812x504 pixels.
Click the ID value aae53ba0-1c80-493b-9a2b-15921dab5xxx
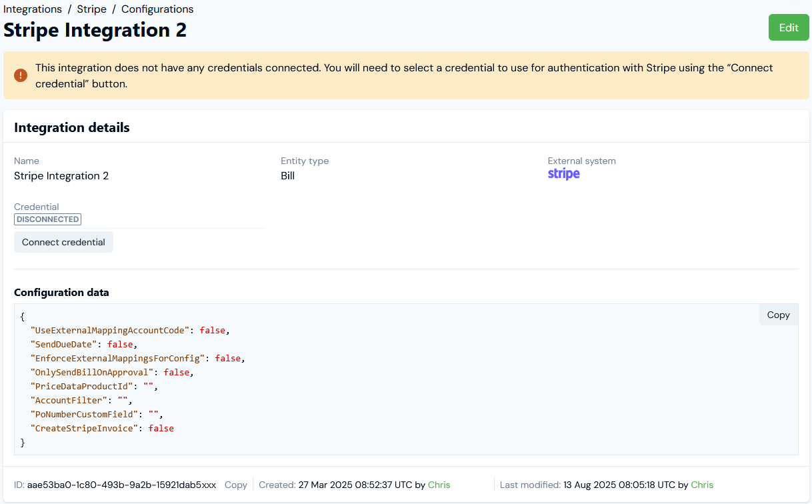121,485
